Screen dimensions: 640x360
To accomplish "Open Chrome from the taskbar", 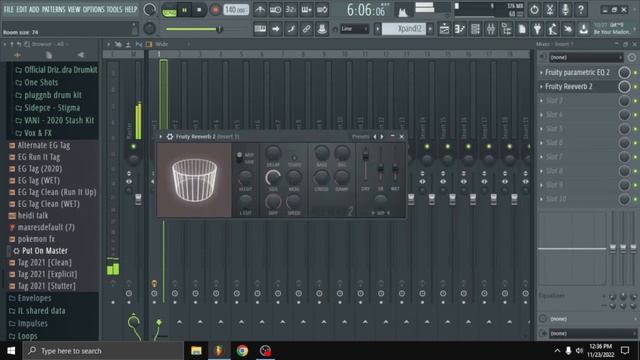I will coord(242,351).
